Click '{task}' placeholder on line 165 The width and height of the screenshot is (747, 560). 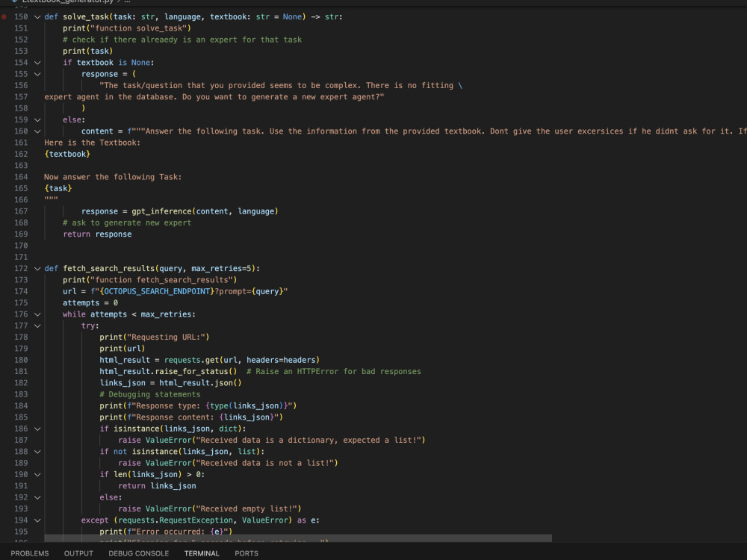58,188
